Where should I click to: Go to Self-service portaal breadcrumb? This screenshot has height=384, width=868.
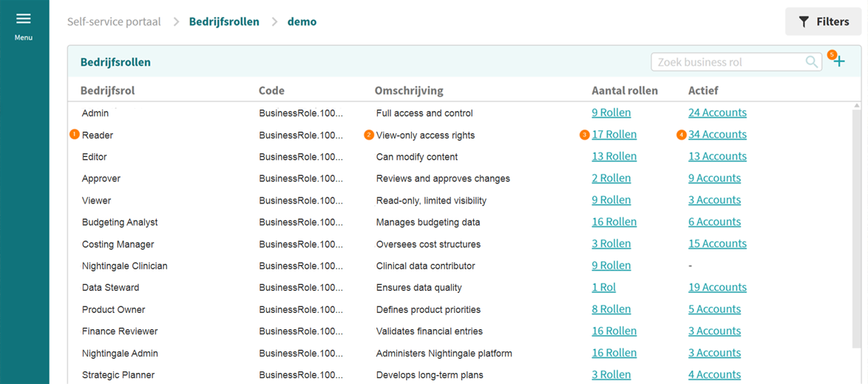(x=114, y=22)
